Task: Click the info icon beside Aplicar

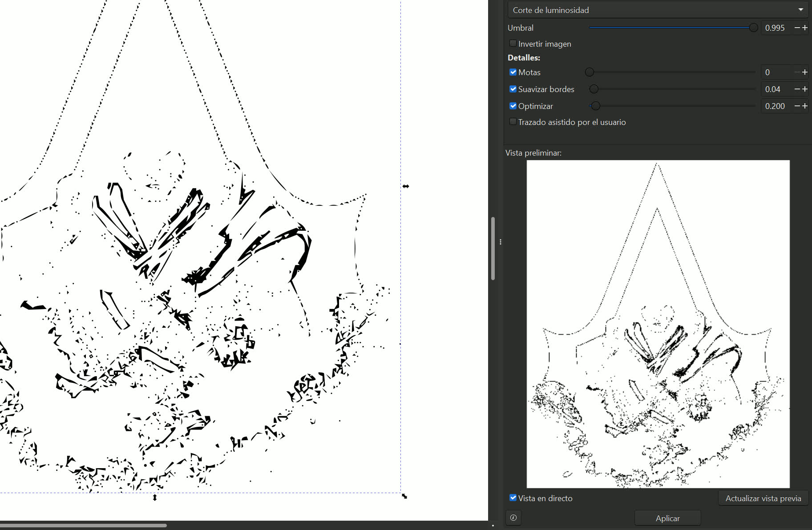Action: [513, 518]
